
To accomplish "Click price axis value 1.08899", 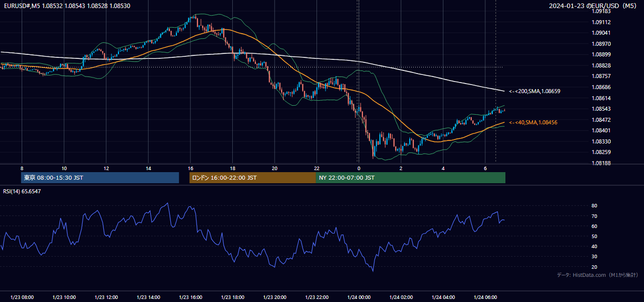I will pos(601,54).
